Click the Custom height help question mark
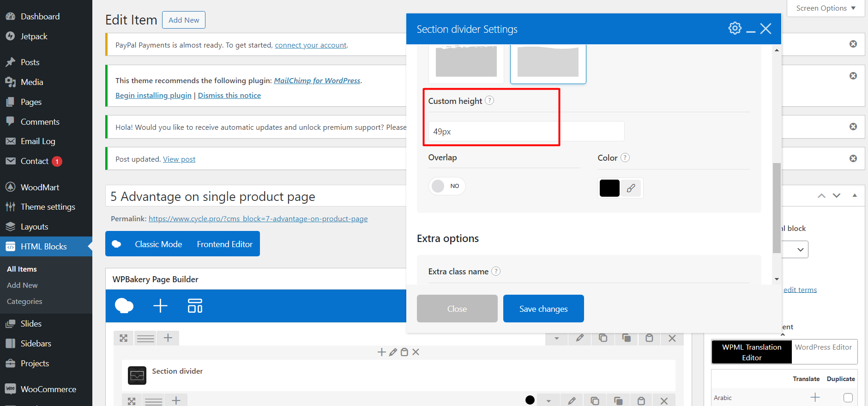Image resolution: width=868 pixels, height=406 pixels. pyautogui.click(x=489, y=100)
